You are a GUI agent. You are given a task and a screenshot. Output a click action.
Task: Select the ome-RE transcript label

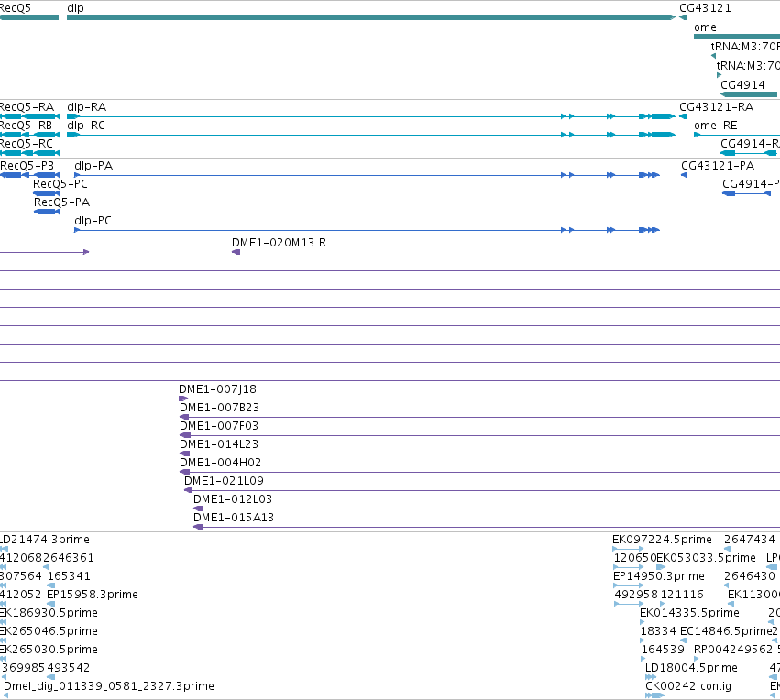click(715, 126)
